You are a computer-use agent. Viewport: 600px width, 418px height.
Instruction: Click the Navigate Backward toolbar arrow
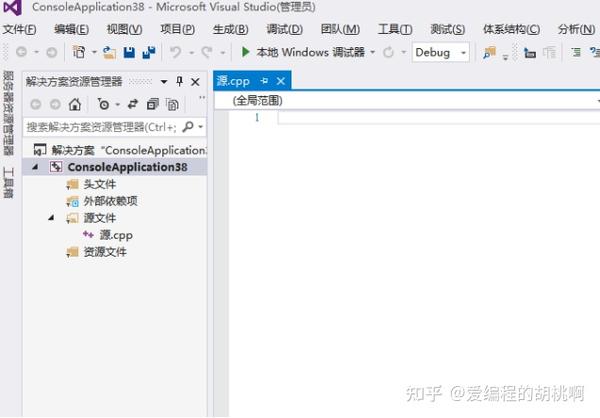pos(22,52)
